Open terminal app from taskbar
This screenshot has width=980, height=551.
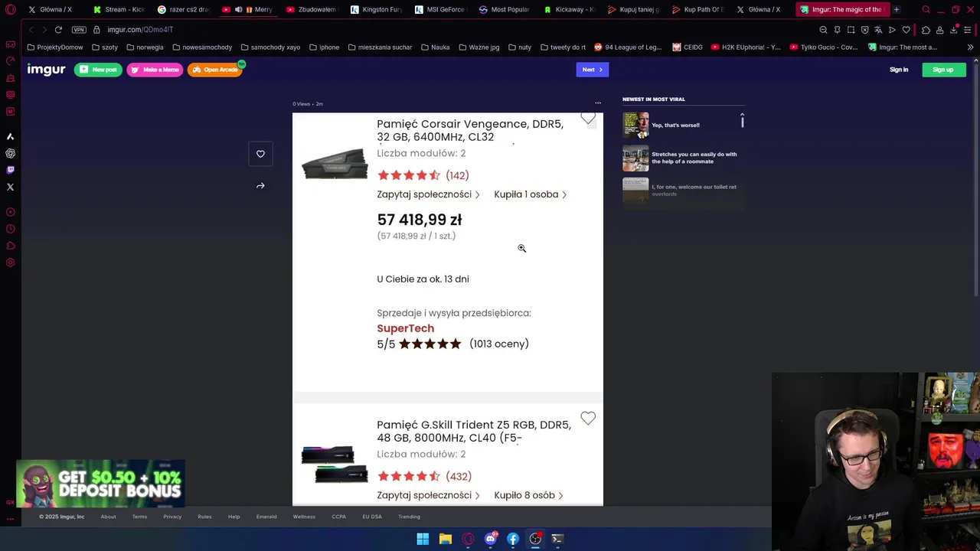click(x=557, y=539)
